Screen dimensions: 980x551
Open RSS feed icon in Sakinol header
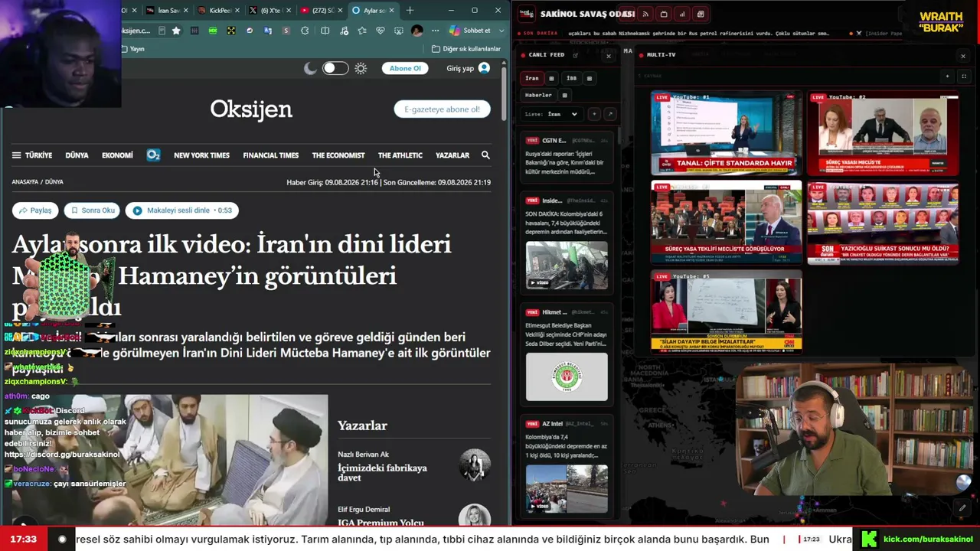(x=645, y=14)
